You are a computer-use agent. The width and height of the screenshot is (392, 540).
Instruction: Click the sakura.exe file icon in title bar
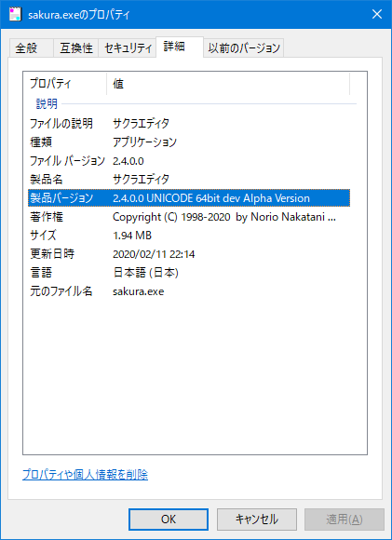click(16, 14)
